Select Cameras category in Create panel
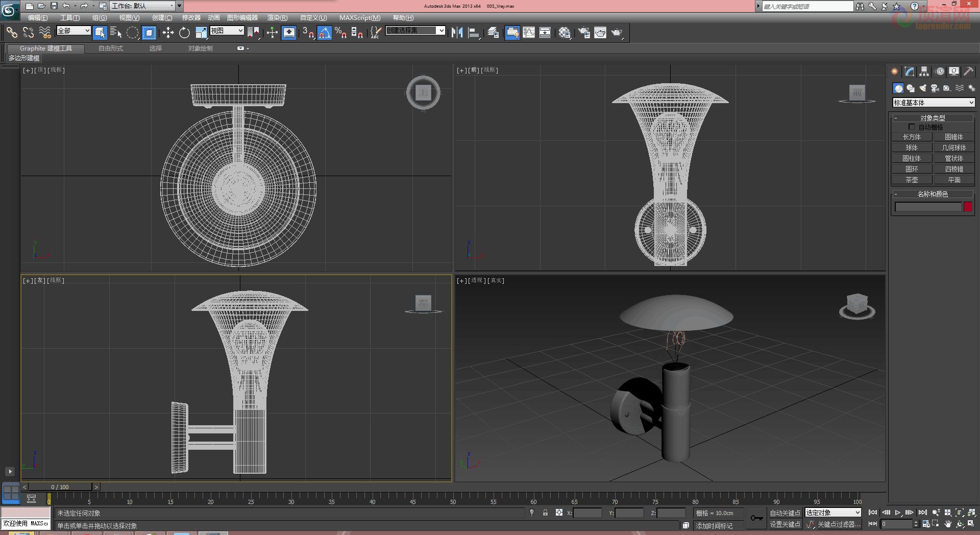Screen dimensions: 980x535 coord(935,88)
